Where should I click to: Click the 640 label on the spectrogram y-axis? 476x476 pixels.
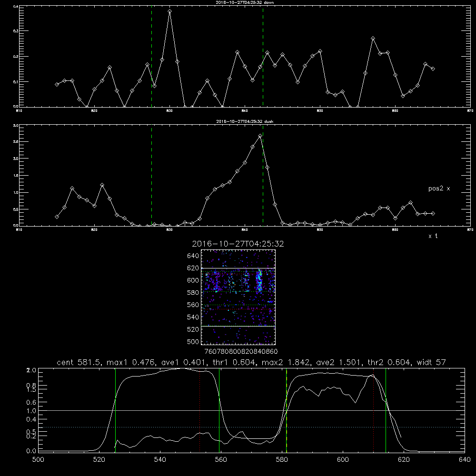point(193,256)
